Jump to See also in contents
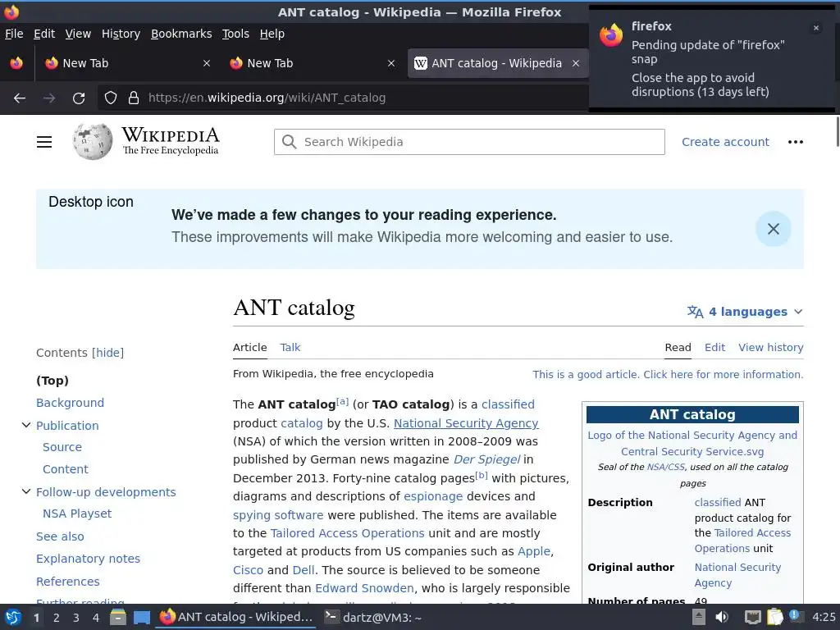The image size is (840, 630). point(60,536)
